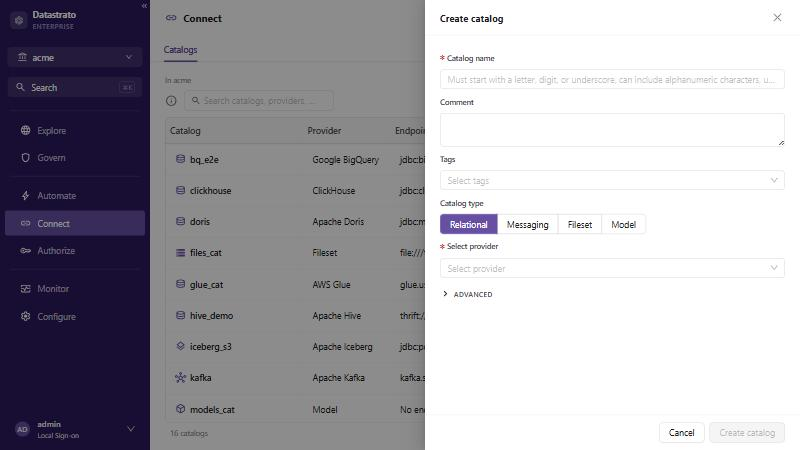Click the iceberg_s3 catalog icon
This screenshot has width=800, height=450.
coord(181,346)
